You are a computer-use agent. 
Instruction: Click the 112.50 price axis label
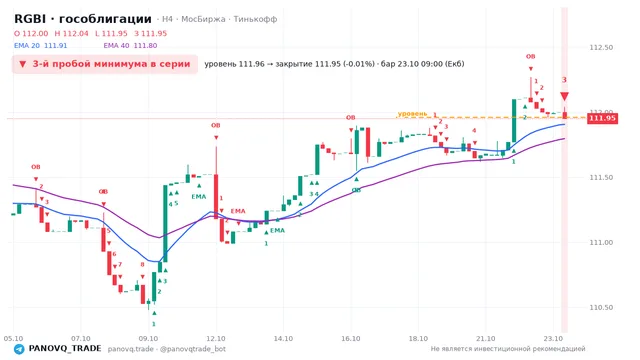pos(601,47)
